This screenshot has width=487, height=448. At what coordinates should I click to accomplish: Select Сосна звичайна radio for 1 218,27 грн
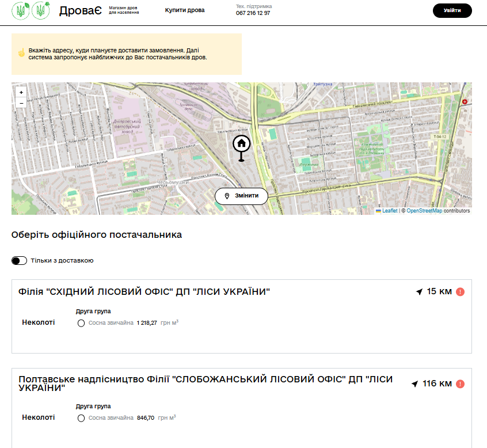point(81,323)
